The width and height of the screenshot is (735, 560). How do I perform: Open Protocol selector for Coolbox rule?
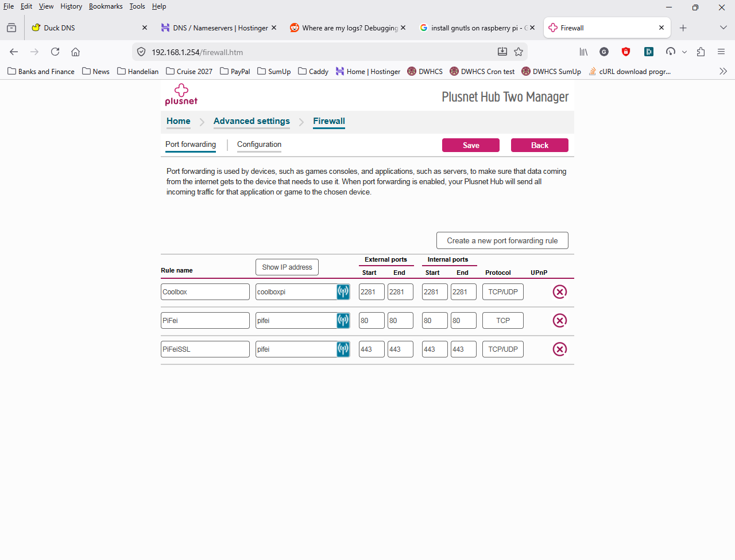(502, 292)
